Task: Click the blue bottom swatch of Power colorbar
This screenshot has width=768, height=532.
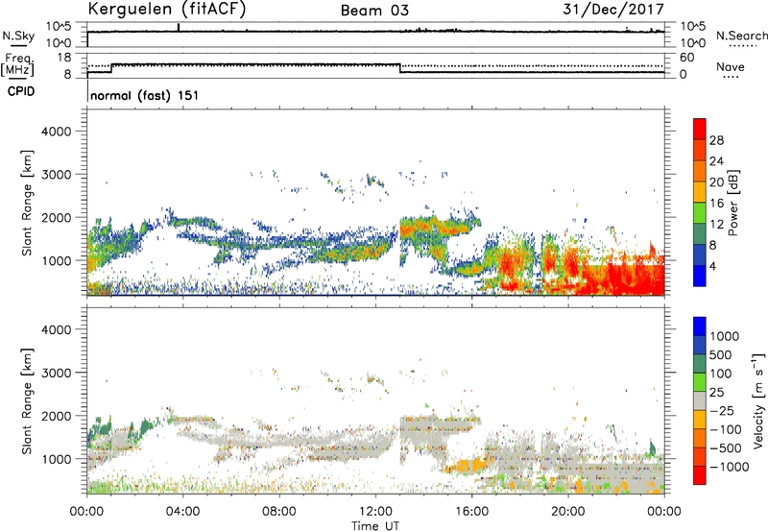Action: [x=700, y=276]
